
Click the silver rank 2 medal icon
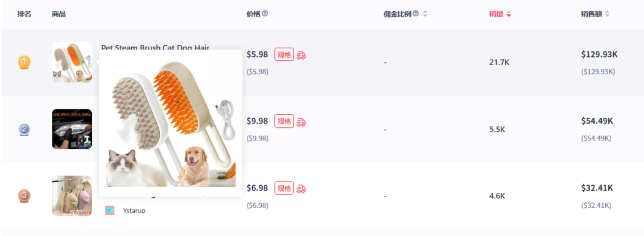click(x=24, y=130)
